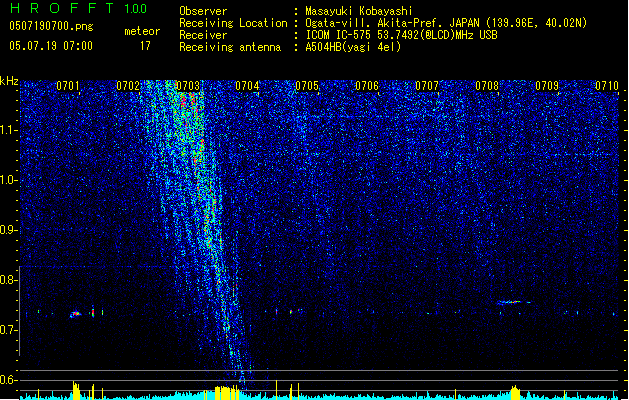Click the 'meteor' label
The width and height of the screenshot is (629, 400).
pyautogui.click(x=142, y=31)
